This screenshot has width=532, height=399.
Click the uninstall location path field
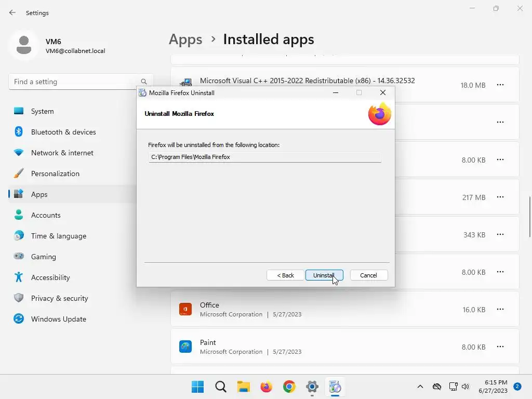pyautogui.click(x=264, y=157)
